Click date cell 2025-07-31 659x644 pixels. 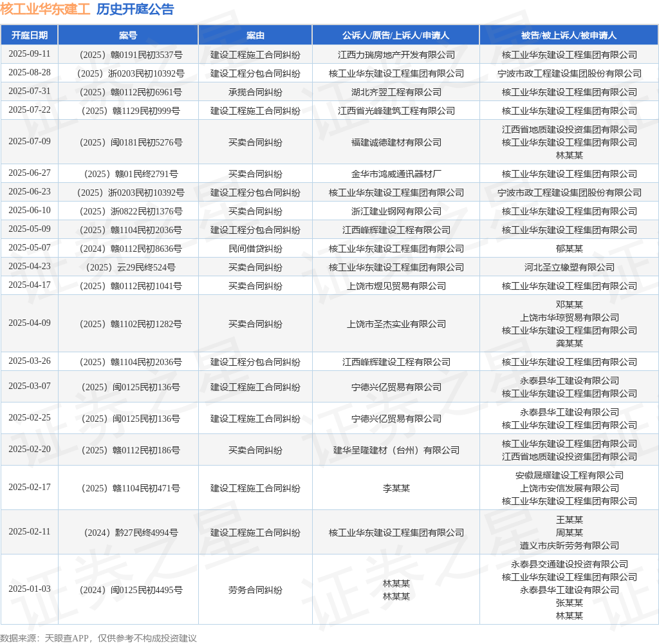point(30,91)
